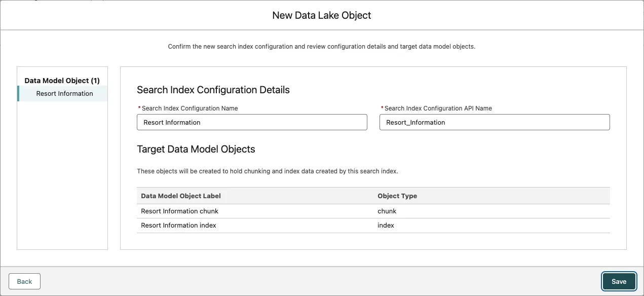Go back using the Back button
The width and height of the screenshot is (644, 296).
coord(24,281)
